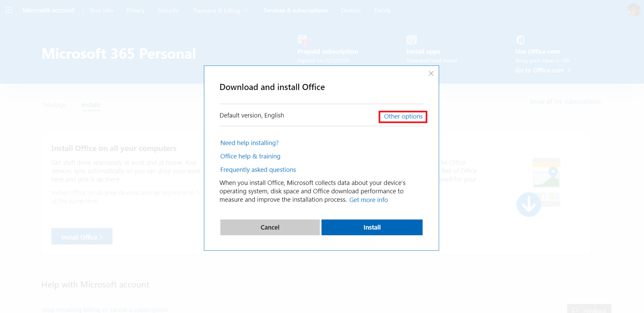
Task: Click the feedback chat icon
Action: pos(575,310)
